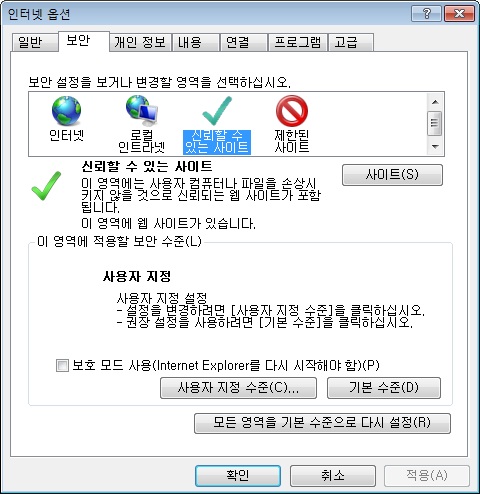The height and width of the screenshot is (494, 480).
Task: Click 모든 영역을 기본 수준으로 다시 설정
Action: (322, 423)
